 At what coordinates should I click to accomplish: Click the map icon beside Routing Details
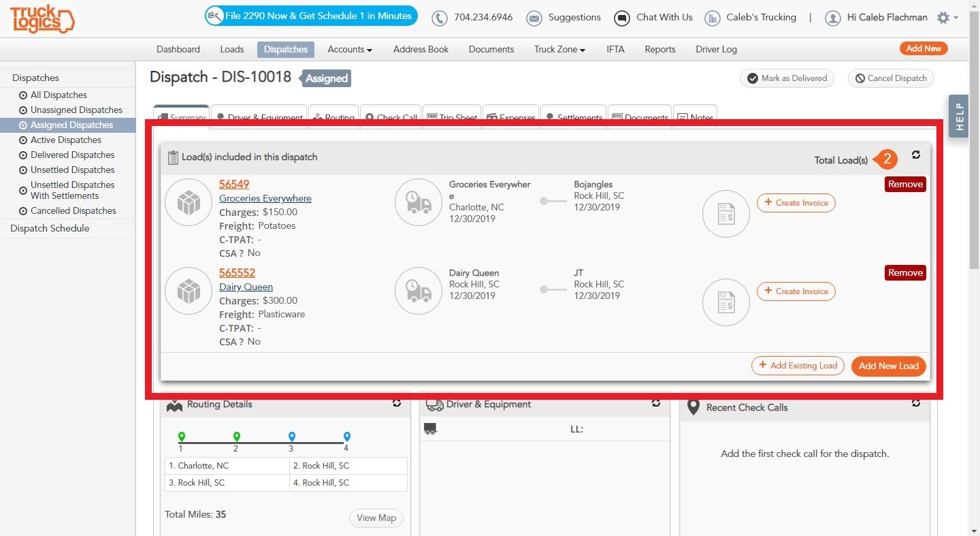[x=175, y=405]
